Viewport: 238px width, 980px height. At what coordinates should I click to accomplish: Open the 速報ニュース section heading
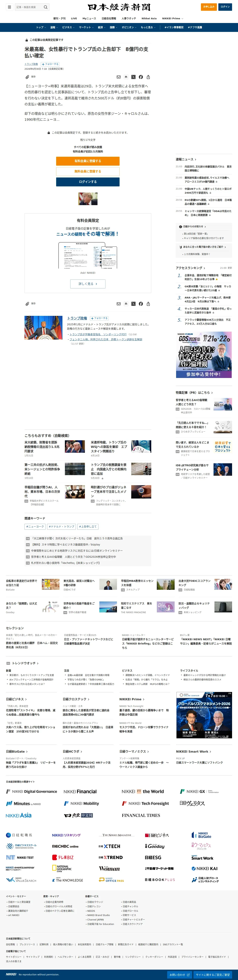click(x=186, y=159)
